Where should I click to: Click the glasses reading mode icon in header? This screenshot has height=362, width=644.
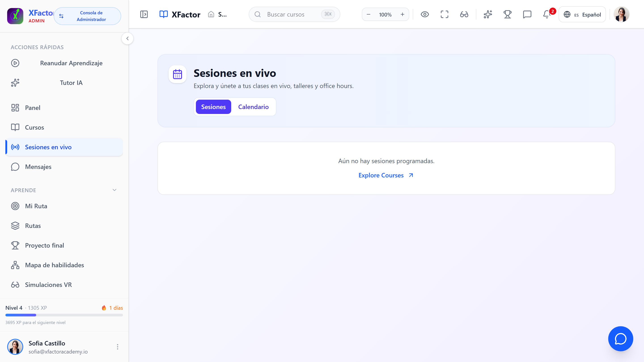pos(464,15)
